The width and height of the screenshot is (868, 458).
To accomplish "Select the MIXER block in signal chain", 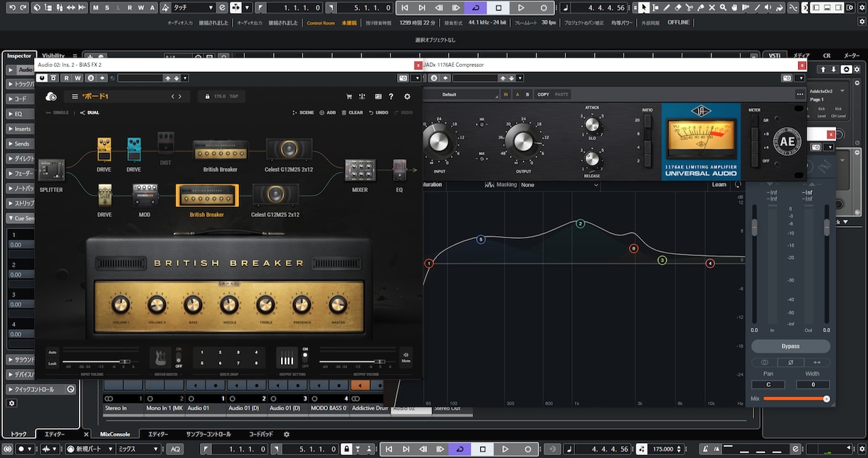I will click(360, 171).
